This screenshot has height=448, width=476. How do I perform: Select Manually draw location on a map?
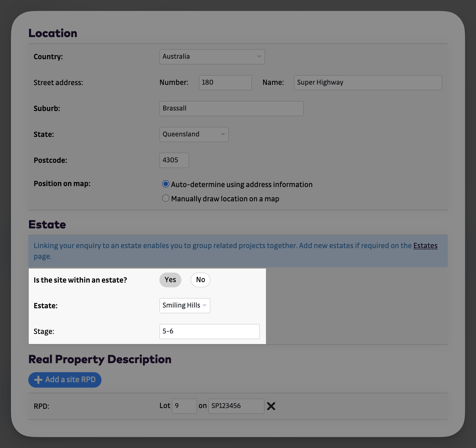pyautogui.click(x=166, y=198)
